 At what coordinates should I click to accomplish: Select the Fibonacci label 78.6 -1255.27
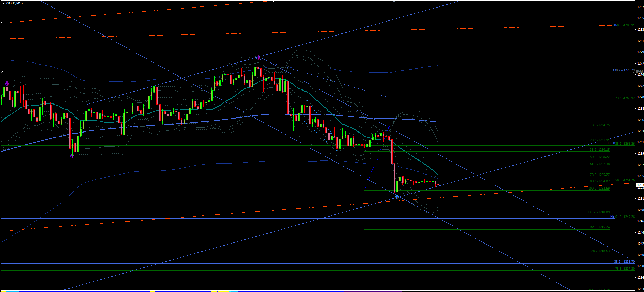tap(600, 175)
